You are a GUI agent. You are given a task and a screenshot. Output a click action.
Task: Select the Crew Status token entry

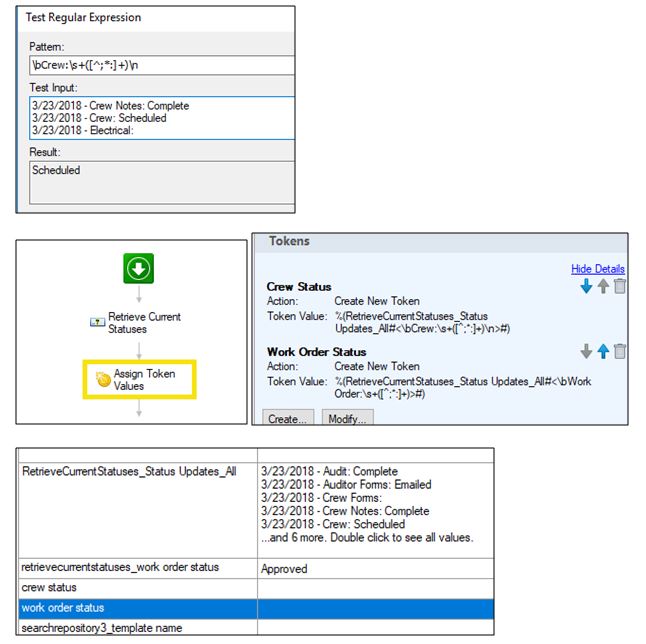click(299, 287)
